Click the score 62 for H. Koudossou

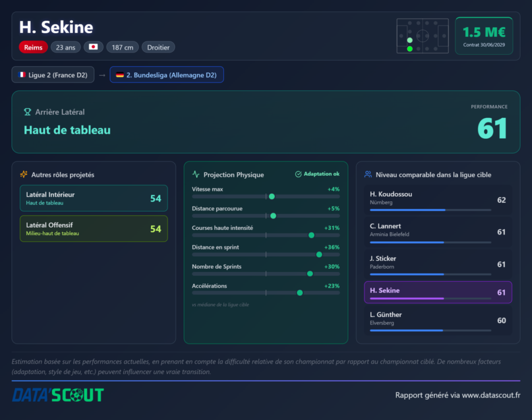[x=501, y=200]
